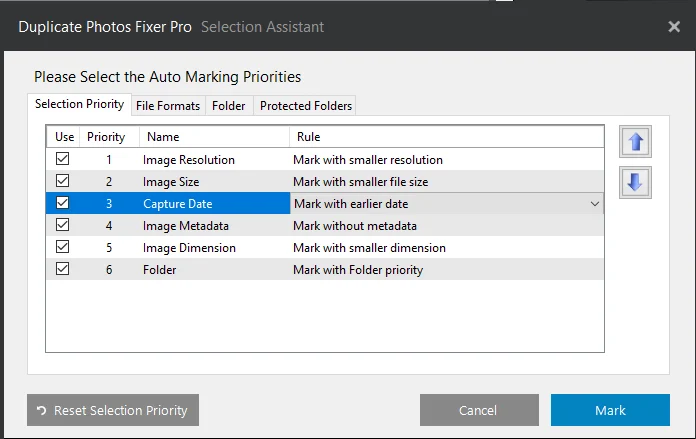Cancel the Selection Assistant
The height and width of the screenshot is (439, 696).
point(479,410)
